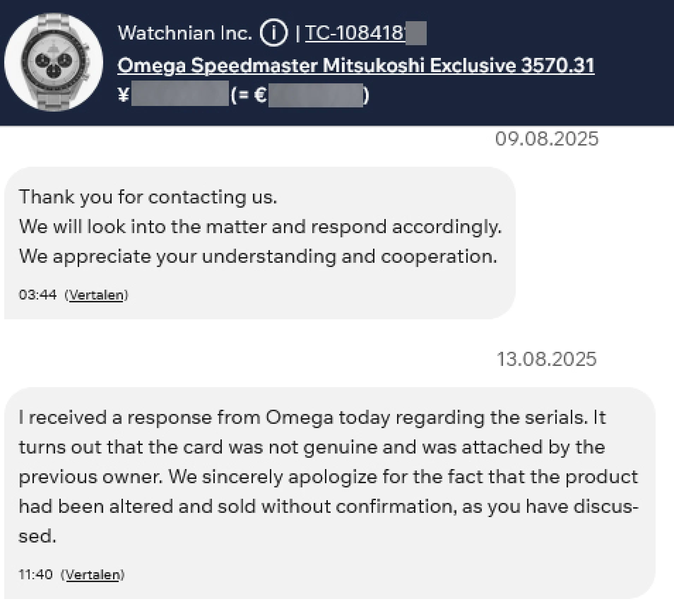
Task: Open the TC-108418 transaction number link
Action: 355,33
